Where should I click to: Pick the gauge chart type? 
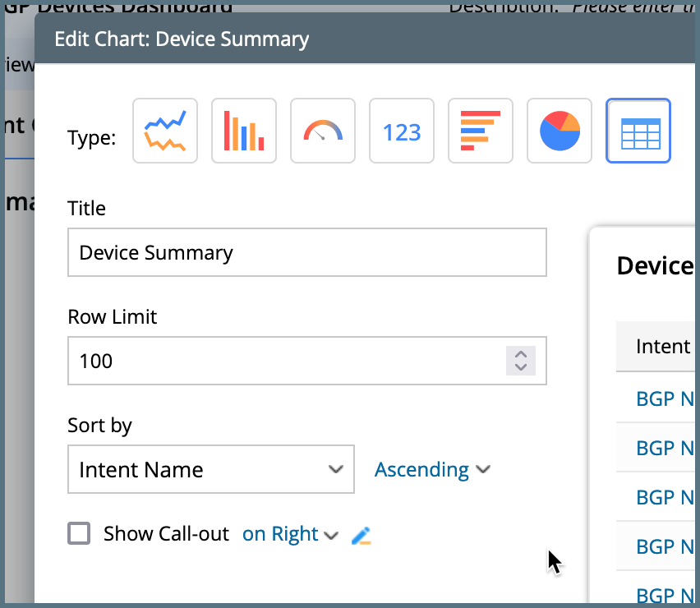click(323, 131)
